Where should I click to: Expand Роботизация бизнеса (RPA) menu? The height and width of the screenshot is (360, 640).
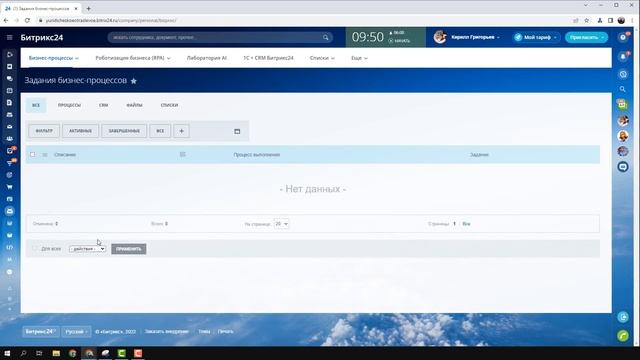pyautogui.click(x=133, y=58)
